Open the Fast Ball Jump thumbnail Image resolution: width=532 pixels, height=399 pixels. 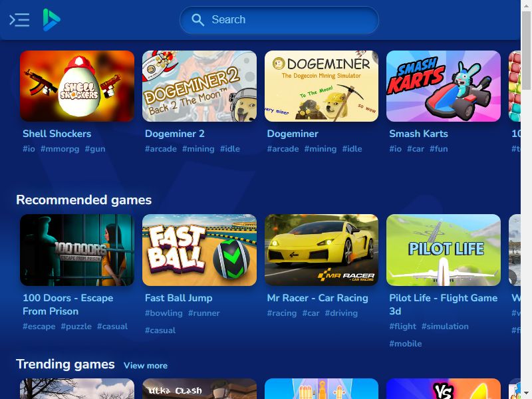pyautogui.click(x=199, y=250)
